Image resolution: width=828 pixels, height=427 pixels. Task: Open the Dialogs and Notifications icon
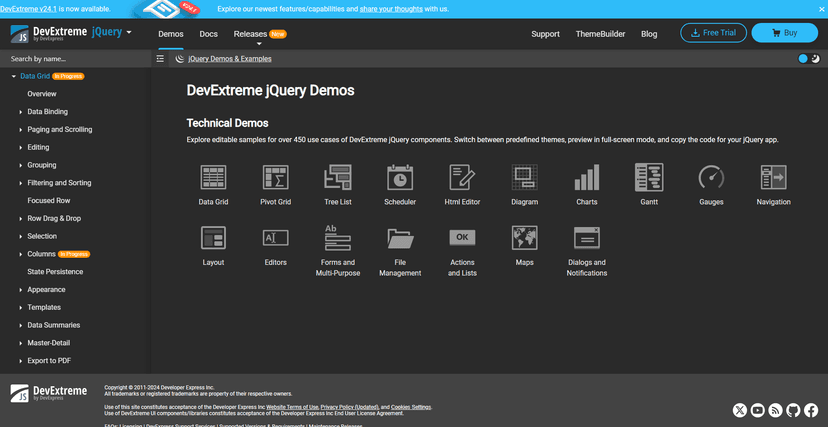pos(587,238)
